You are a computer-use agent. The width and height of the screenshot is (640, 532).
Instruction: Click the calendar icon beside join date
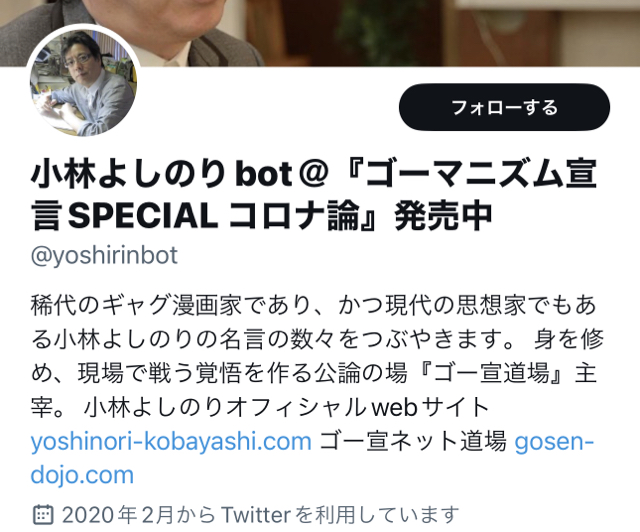point(43,514)
